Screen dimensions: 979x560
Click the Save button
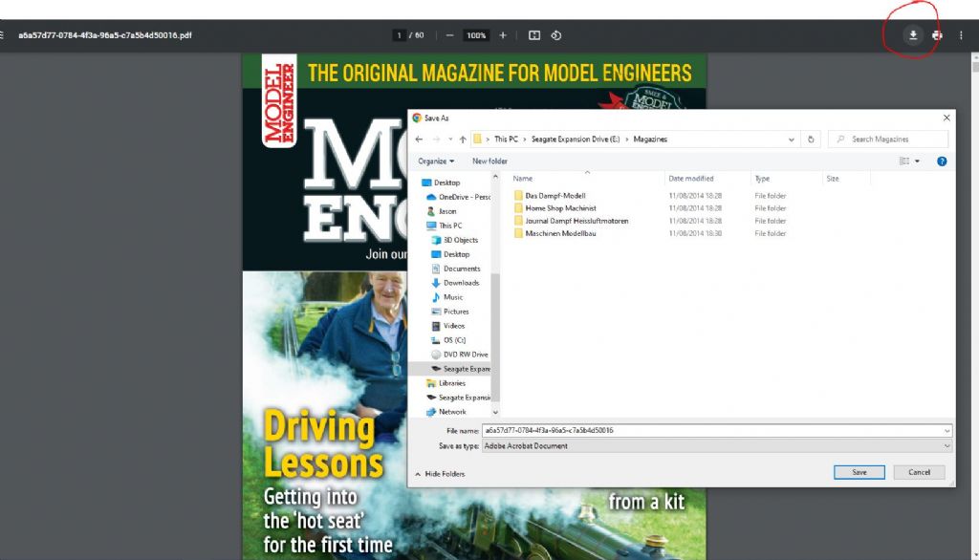[859, 472]
